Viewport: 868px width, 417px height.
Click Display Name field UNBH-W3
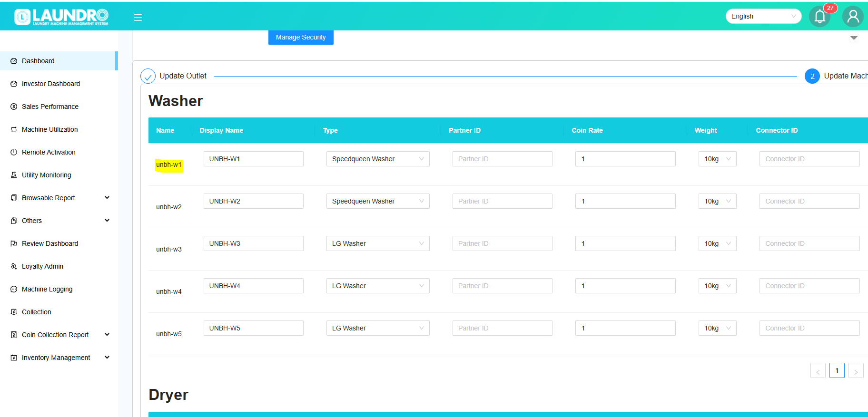254,243
